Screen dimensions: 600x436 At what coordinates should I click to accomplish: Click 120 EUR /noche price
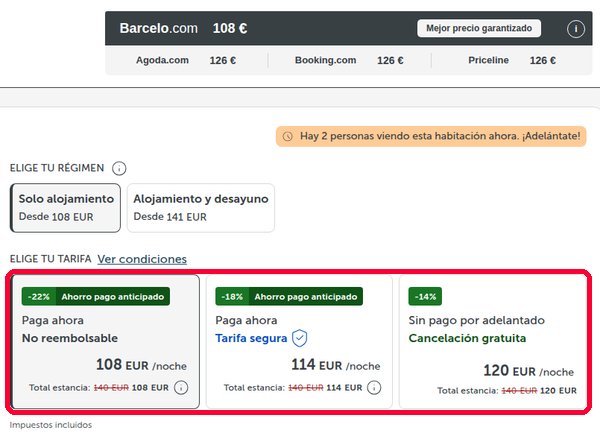[528, 371]
